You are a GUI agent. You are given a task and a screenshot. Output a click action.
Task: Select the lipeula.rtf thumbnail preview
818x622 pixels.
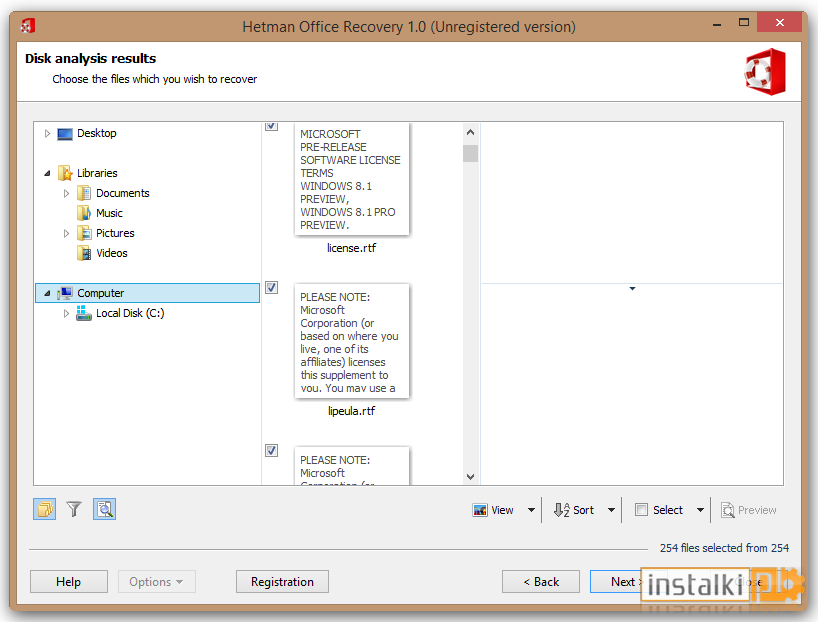click(x=352, y=341)
